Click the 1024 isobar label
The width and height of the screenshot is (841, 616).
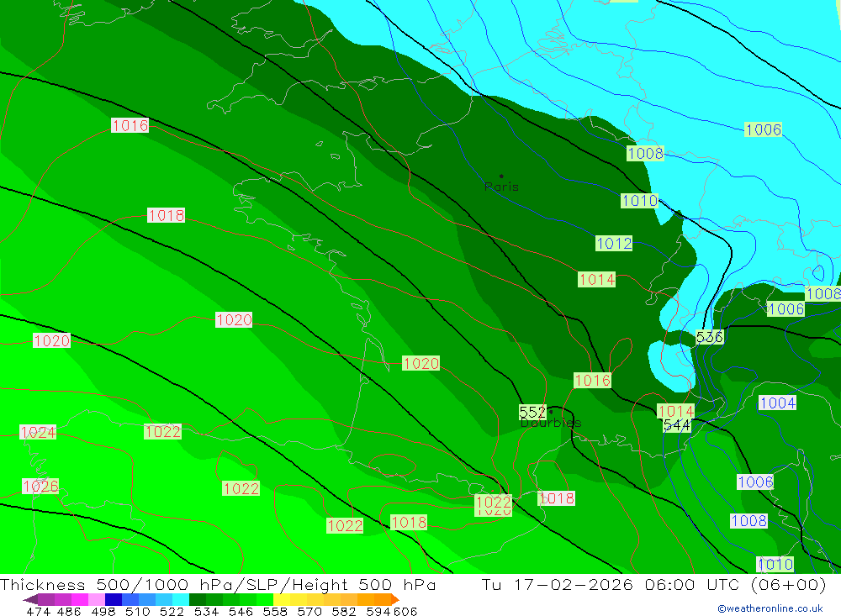coord(38,432)
